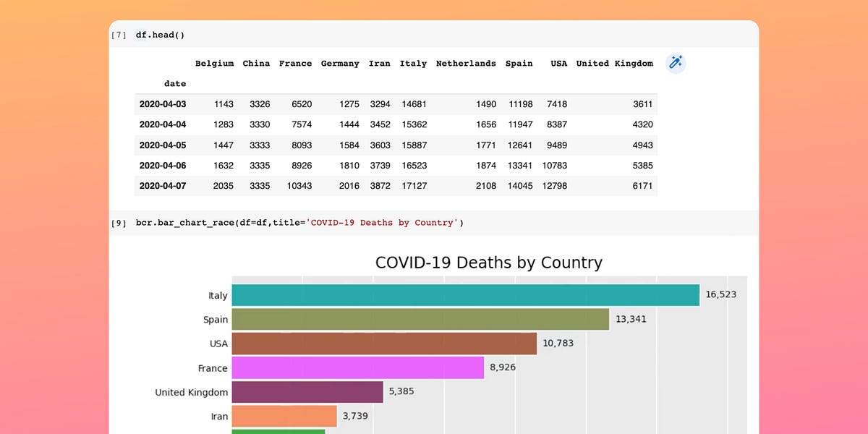This screenshot has height=434, width=868.
Task: Click the magenta France bar
Action: point(358,367)
